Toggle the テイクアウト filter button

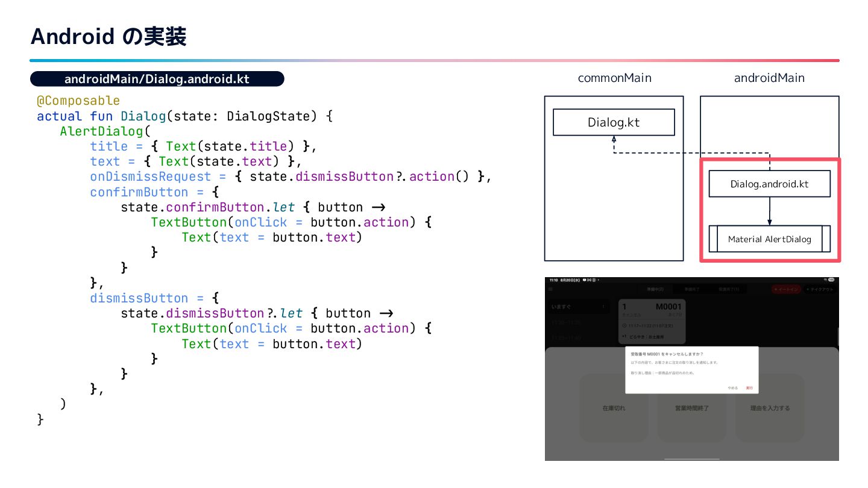(x=820, y=289)
